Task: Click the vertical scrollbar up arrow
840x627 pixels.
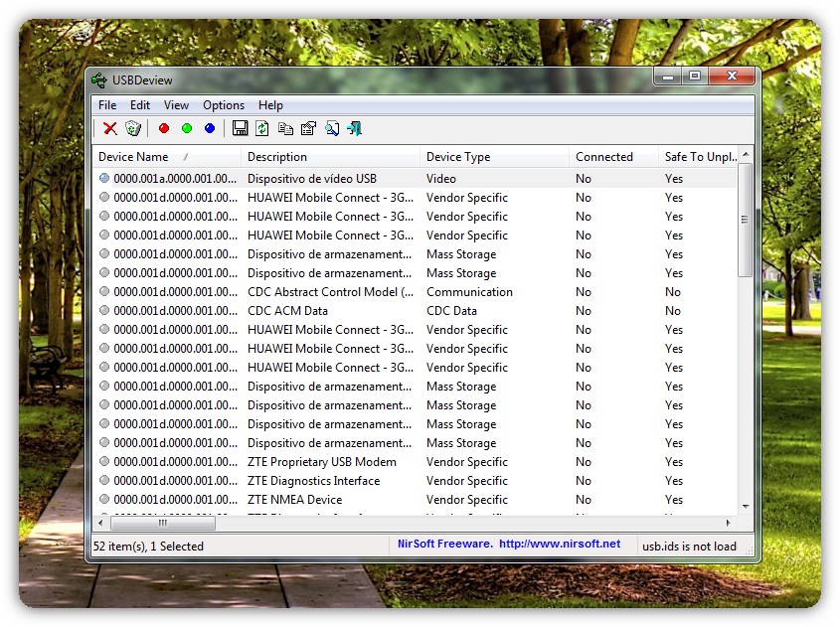Action: coord(746,154)
